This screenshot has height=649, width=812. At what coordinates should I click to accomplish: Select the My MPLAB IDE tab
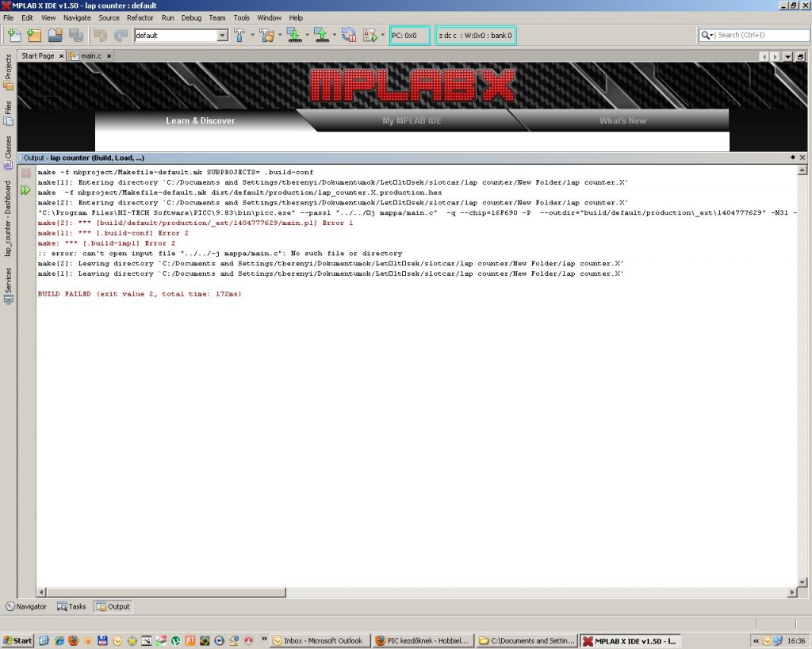click(x=412, y=120)
